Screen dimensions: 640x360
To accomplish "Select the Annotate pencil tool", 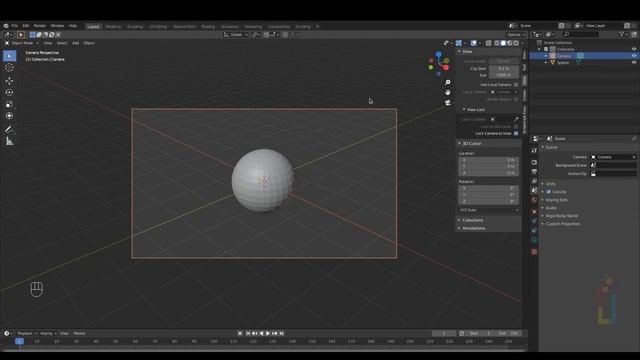I will (x=9, y=129).
